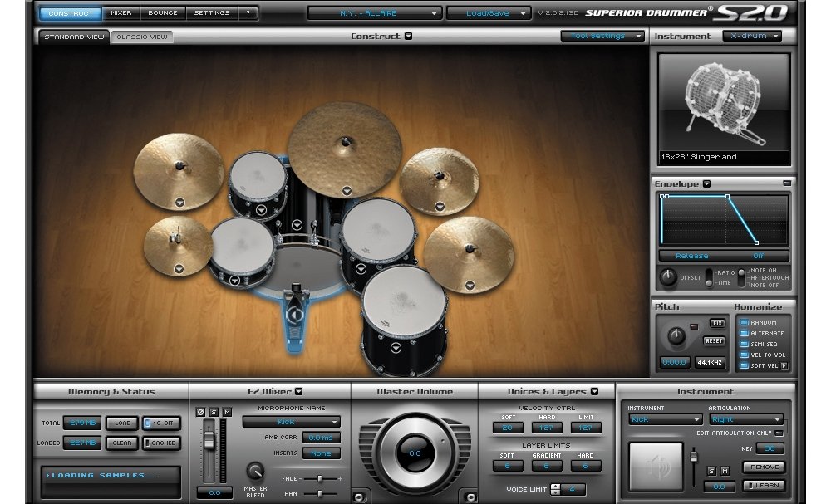The image size is (831, 504).
Task: Solo the Kick channel in the EZ Mixer
Action: tap(214, 413)
